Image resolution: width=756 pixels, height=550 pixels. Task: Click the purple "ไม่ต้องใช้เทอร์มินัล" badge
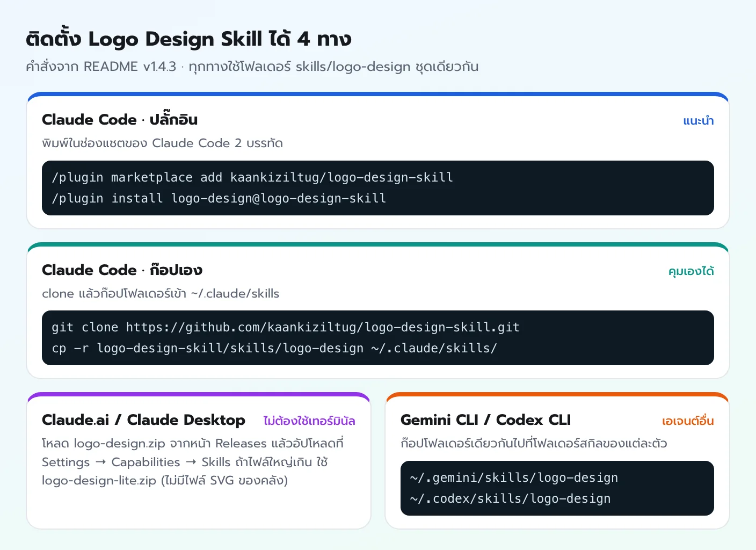click(x=309, y=421)
